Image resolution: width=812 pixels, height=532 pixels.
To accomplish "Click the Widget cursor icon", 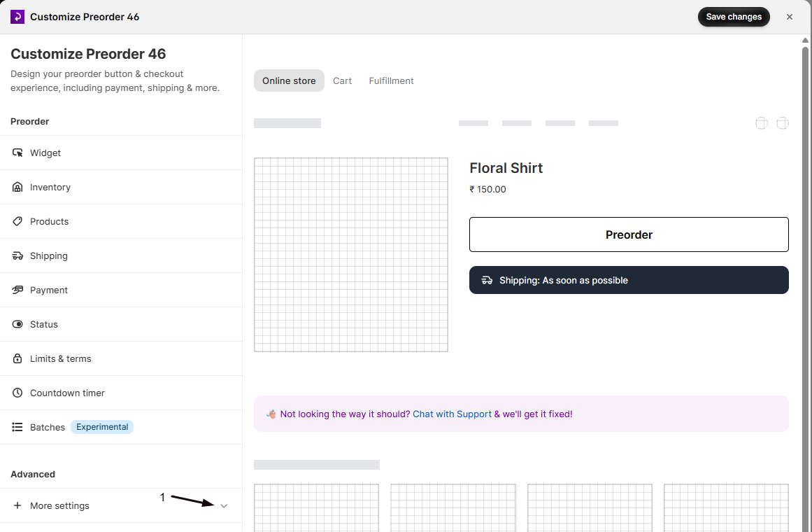I will 17,153.
